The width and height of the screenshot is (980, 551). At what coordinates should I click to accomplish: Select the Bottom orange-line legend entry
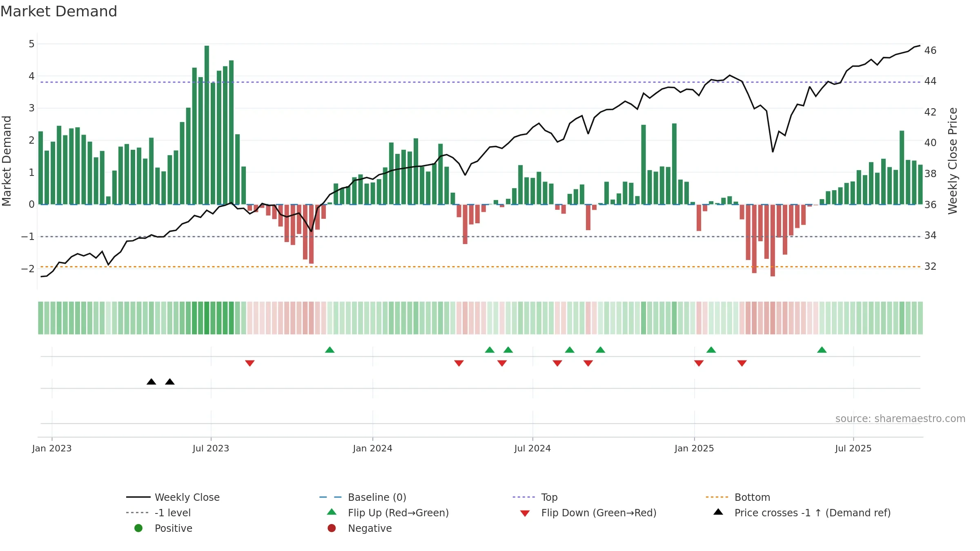coord(737,497)
